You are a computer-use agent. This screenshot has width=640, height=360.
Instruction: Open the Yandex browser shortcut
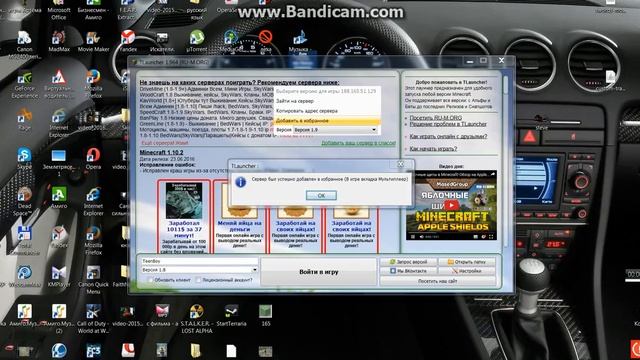(x=128, y=42)
